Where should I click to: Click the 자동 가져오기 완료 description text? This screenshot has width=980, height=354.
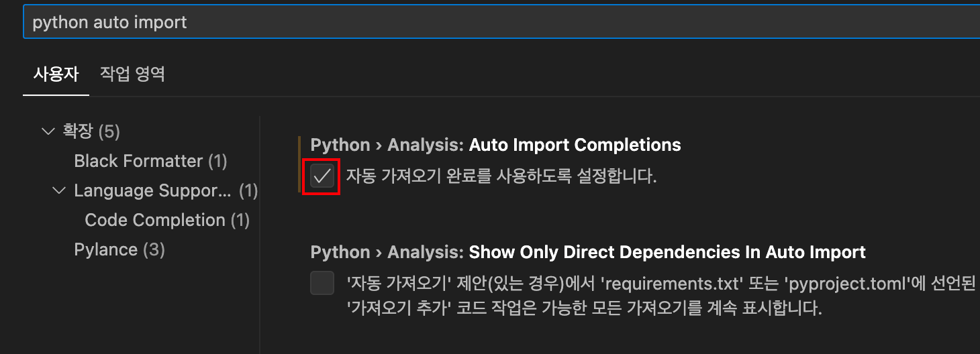501,176
